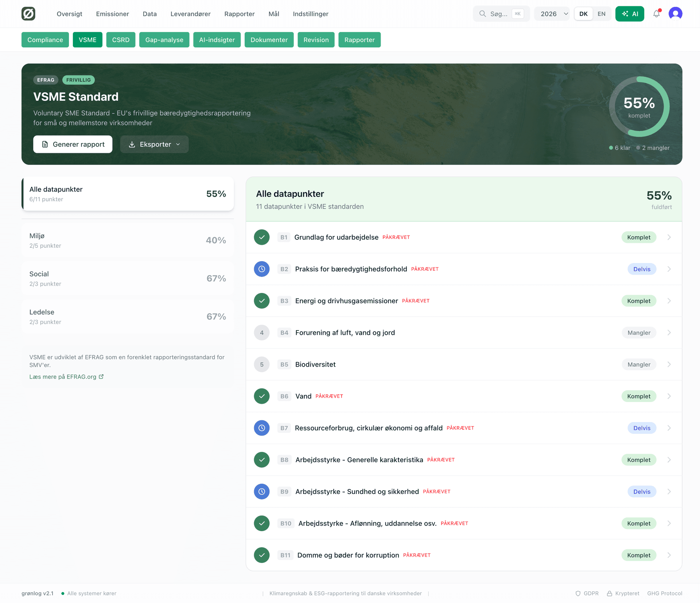Click the 55% completion progress ring
Viewport: 700px width, 603px height.
tap(639, 106)
